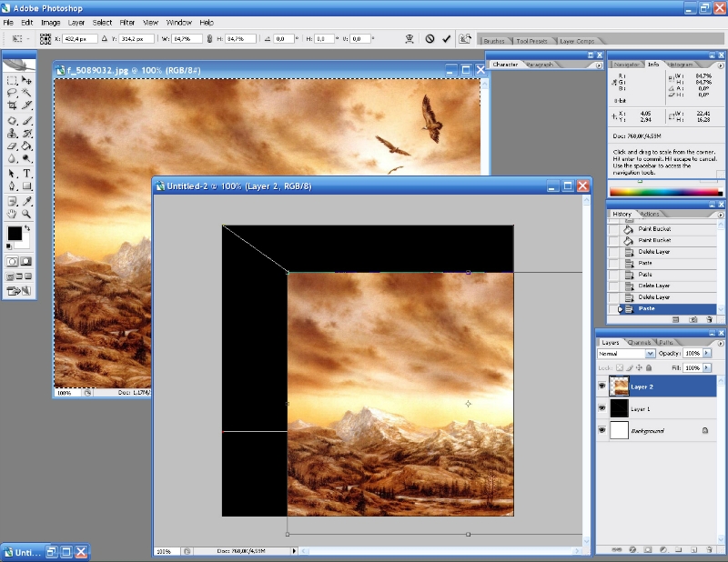This screenshot has height=562, width=728.
Task: Select the Type tool in the toolbox
Action: tap(27, 173)
